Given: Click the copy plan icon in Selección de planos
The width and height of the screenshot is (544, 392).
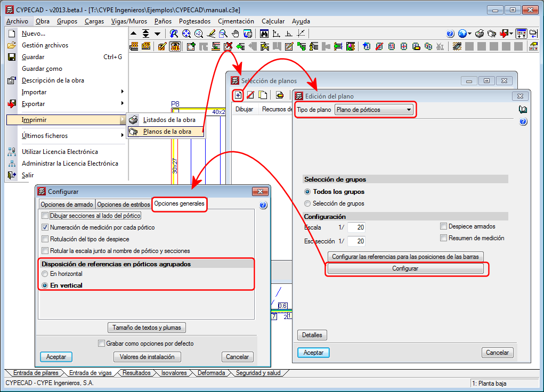Looking at the screenshot, I should coord(263,95).
